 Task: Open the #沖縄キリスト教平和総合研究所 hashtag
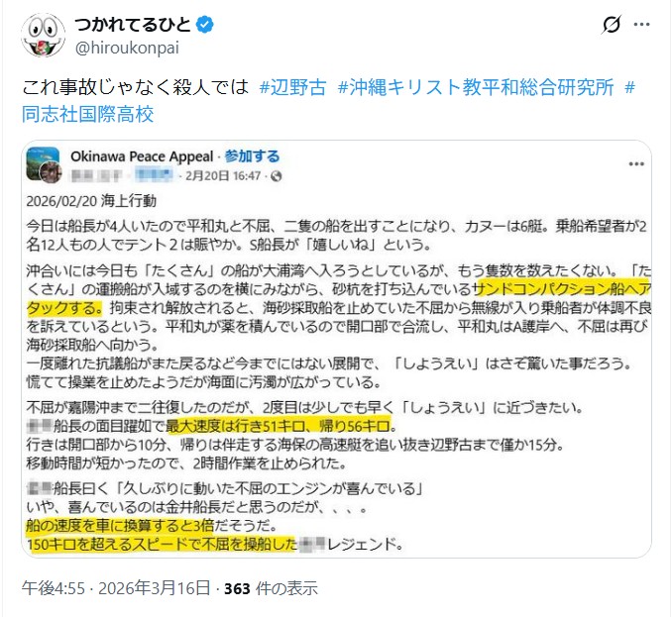tap(476, 87)
